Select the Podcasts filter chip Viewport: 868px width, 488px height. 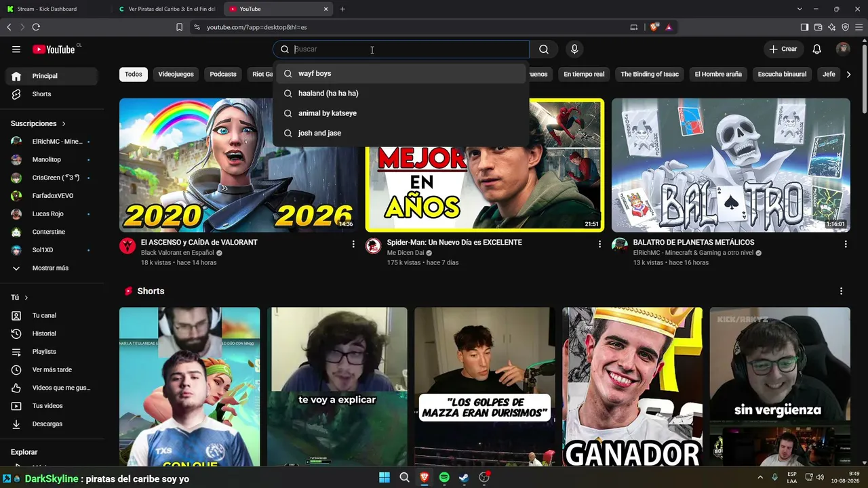(x=223, y=74)
